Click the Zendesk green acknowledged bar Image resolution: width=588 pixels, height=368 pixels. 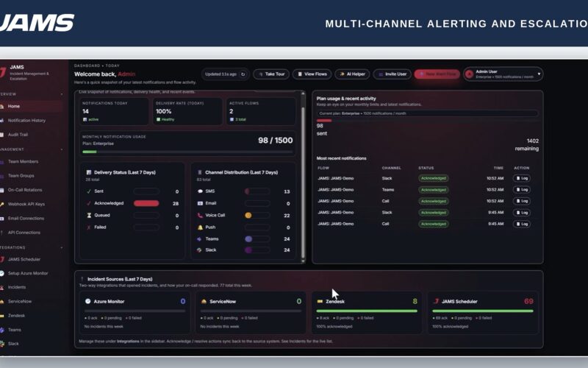coord(367,311)
